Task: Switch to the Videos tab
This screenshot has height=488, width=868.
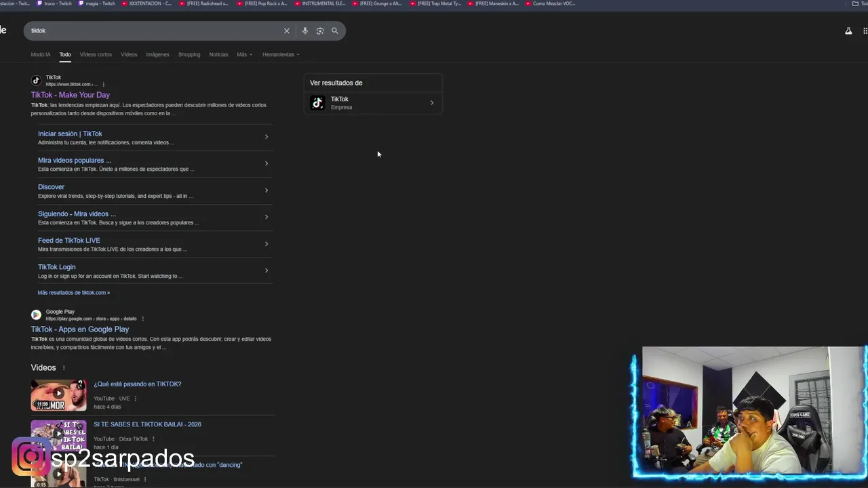Action: click(x=129, y=54)
